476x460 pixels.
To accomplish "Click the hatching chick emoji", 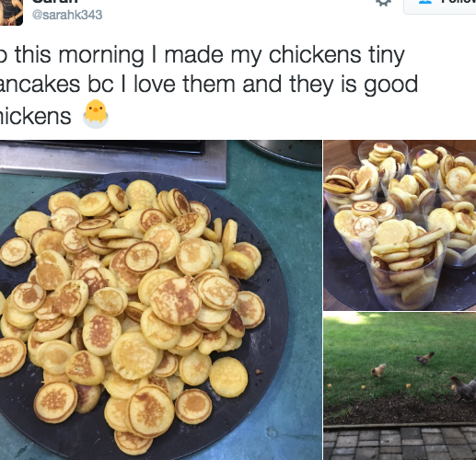I will coord(96,113).
